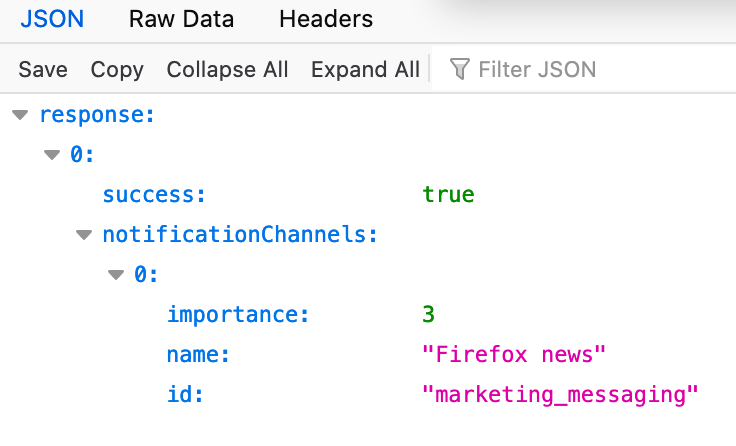736x446 pixels.
Task: Collapse the first 0 node under response
Action: click(x=52, y=154)
